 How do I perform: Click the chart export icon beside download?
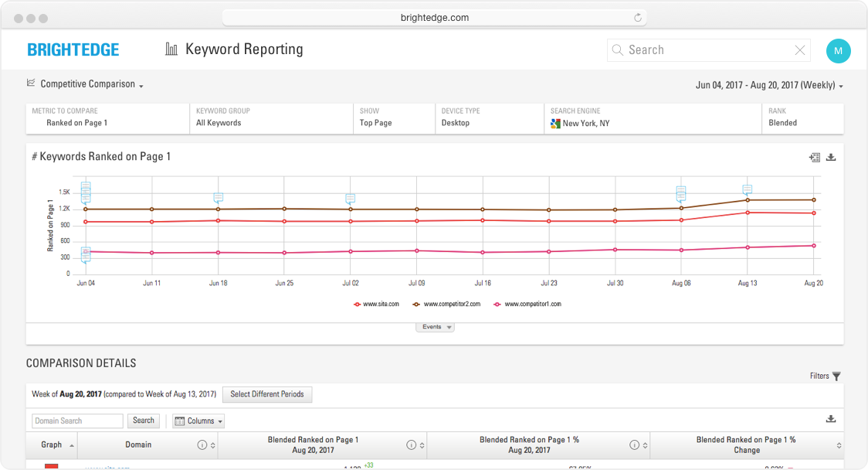coord(814,157)
